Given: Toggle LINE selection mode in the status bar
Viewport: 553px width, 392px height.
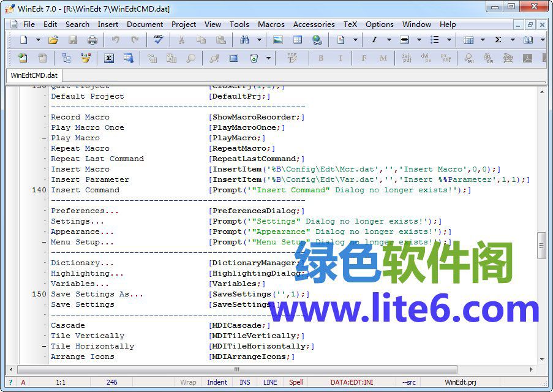Looking at the screenshot, I should click(270, 382).
